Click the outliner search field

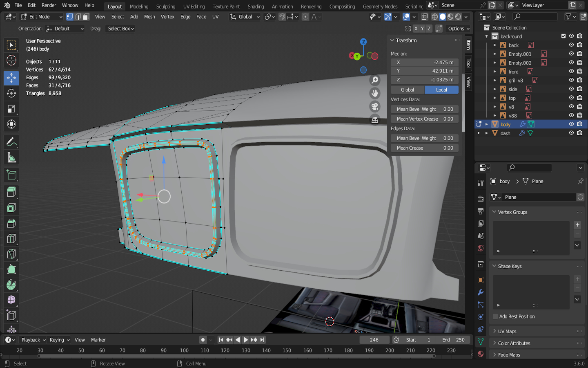535,17
